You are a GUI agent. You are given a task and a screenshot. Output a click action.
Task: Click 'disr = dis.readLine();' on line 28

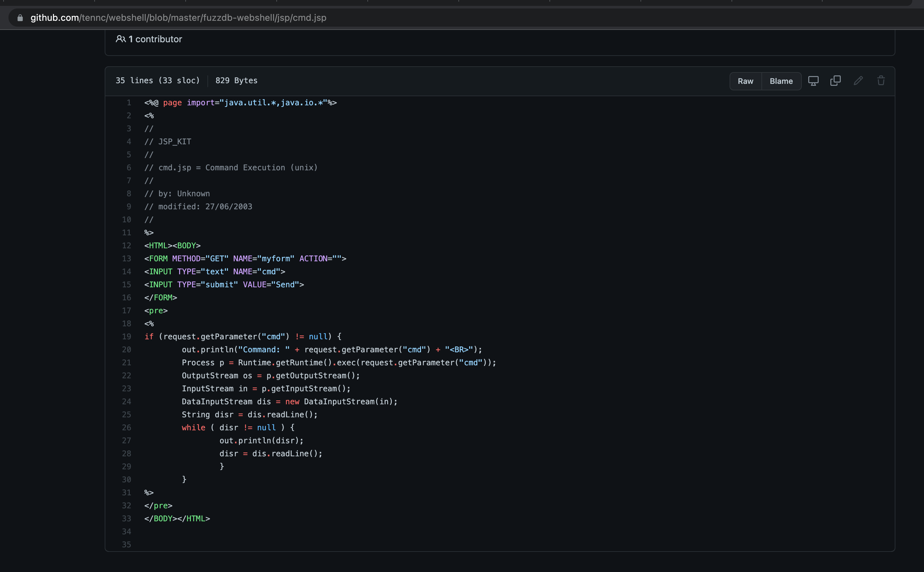point(271,454)
